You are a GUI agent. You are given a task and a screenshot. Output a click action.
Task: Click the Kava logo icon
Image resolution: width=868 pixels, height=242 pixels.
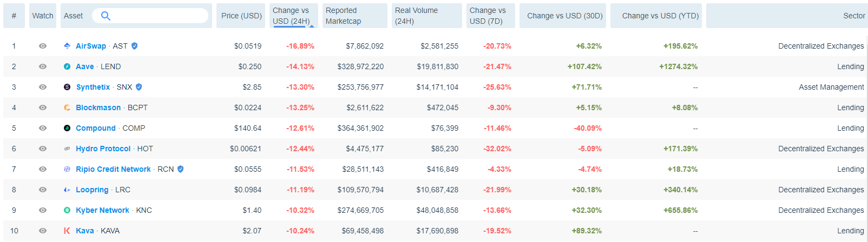click(67, 231)
